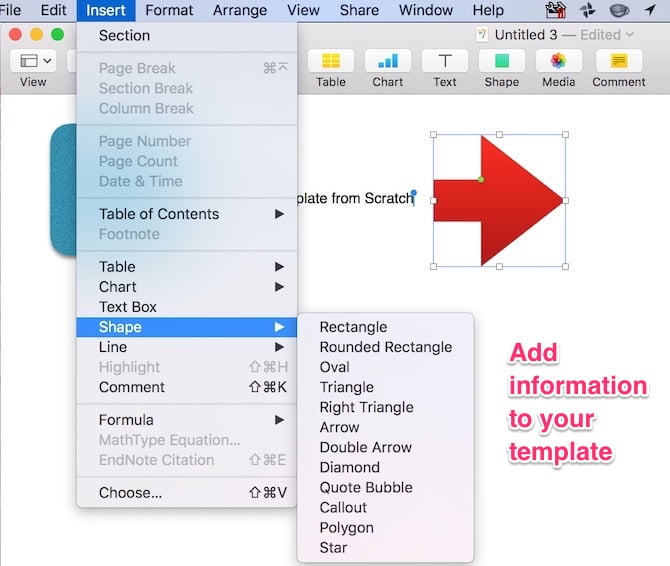Expand the Table of Contents submenu
Screen dimensions: 670x566
click(186, 214)
